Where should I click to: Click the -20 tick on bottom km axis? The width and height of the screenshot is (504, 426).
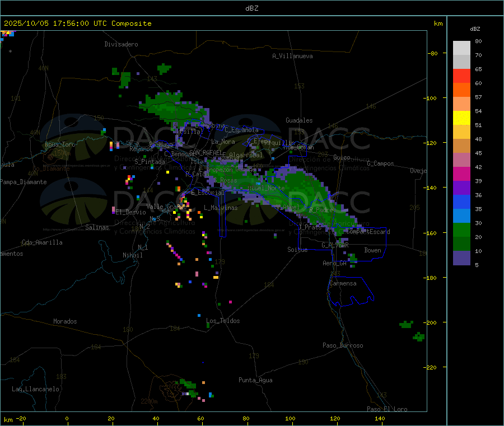(21, 418)
